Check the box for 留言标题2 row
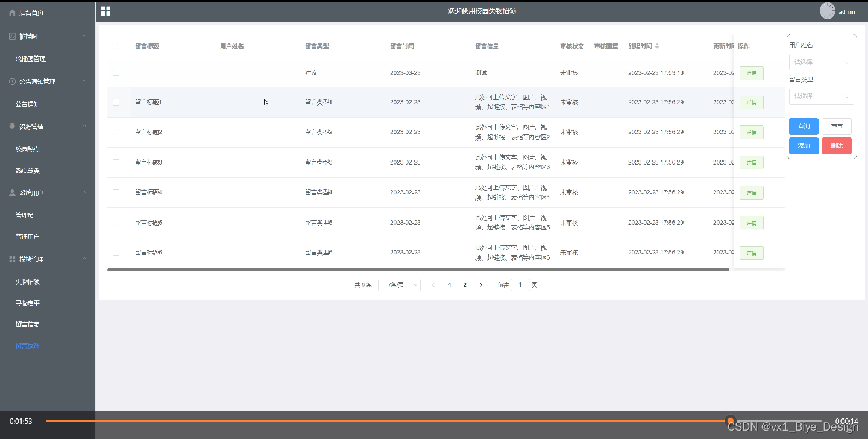868x439 pixels. pos(116,132)
